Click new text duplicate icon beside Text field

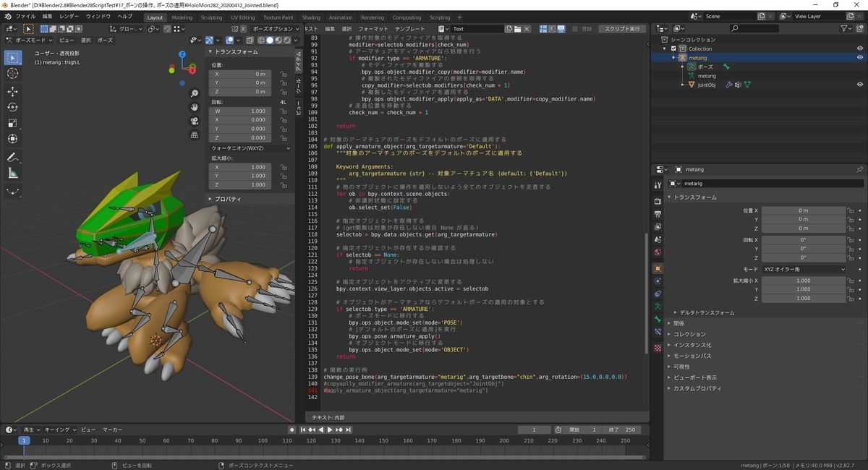(x=508, y=29)
